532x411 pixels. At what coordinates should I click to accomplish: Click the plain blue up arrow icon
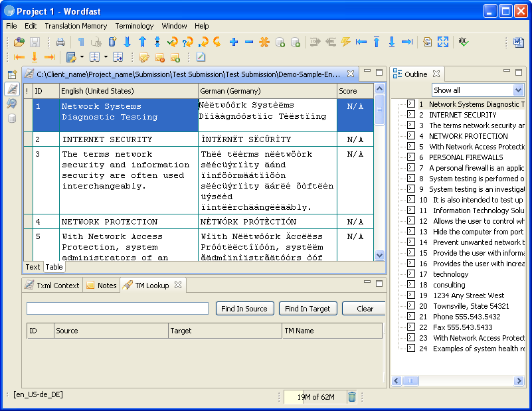pos(143,42)
